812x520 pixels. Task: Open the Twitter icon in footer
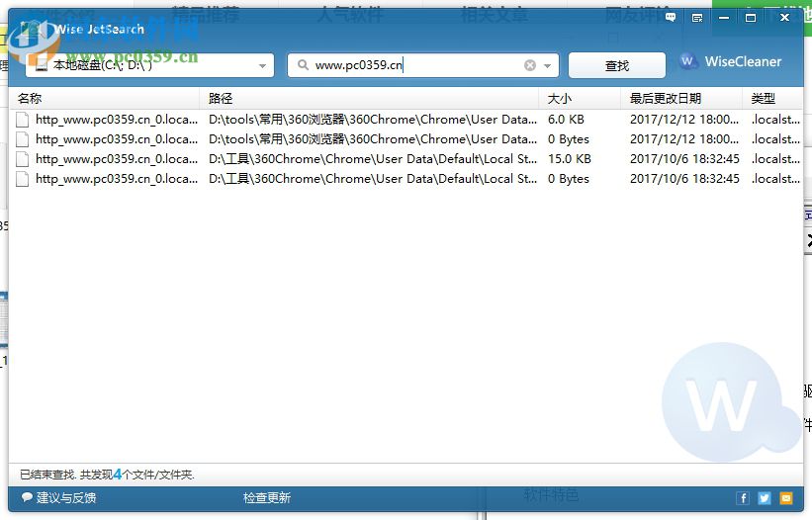pos(765,497)
